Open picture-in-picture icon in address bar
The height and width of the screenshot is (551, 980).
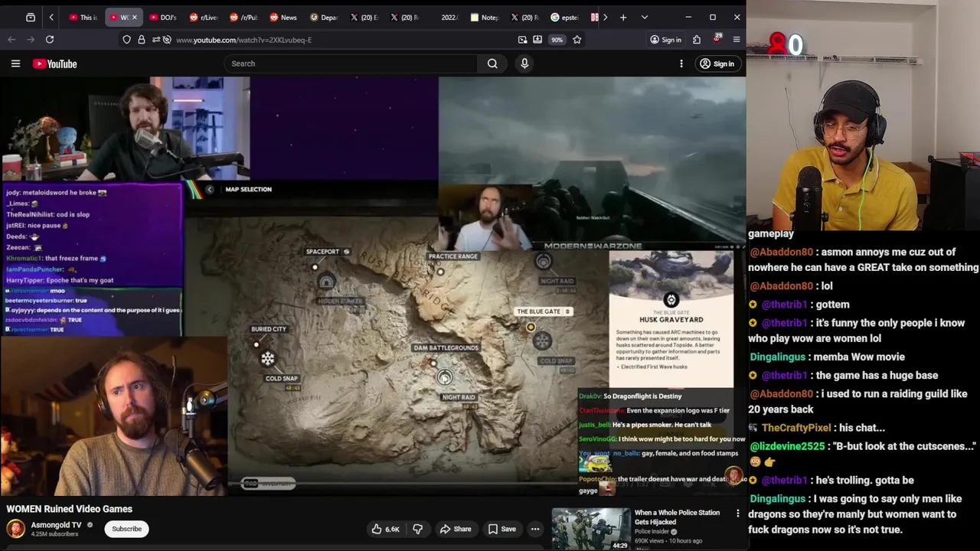click(523, 39)
